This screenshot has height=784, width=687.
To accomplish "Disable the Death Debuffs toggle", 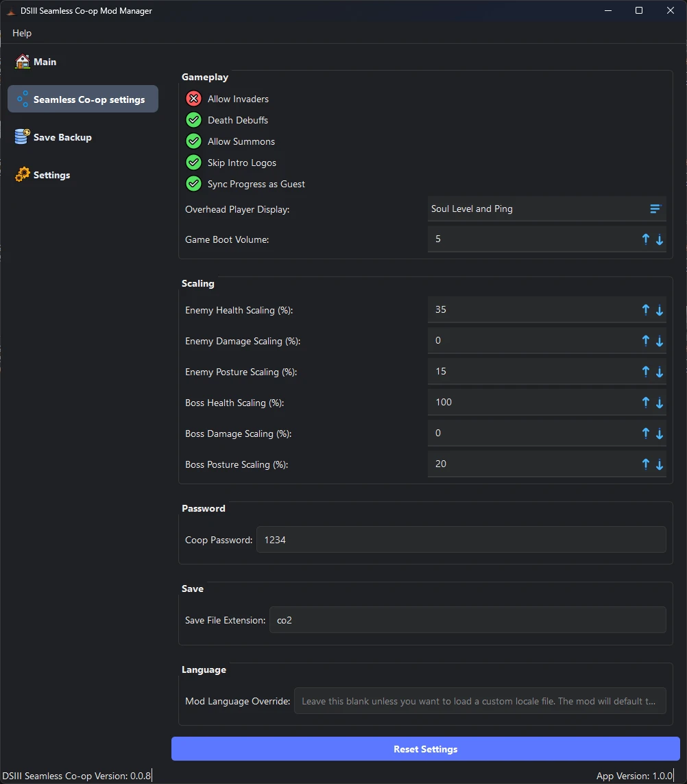I will (x=194, y=120).
